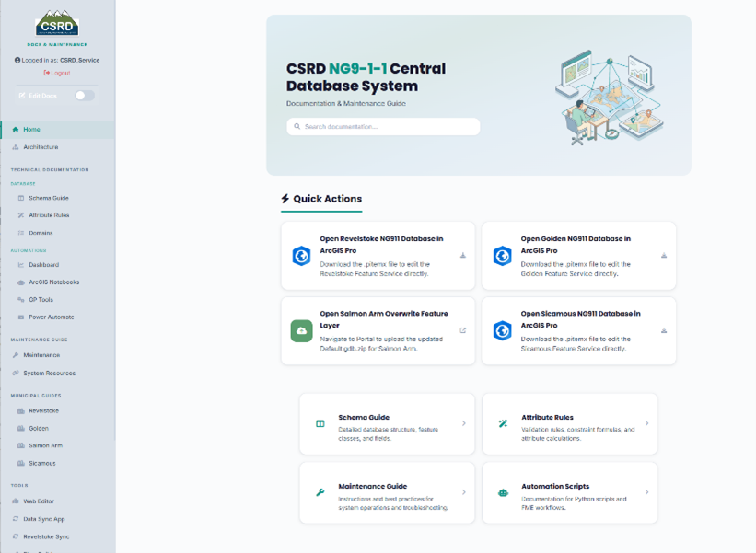Click the Automation Scripts robot icon
This screenshot has width=756, height=553.
pyautogui.click(x=503, y=493)
